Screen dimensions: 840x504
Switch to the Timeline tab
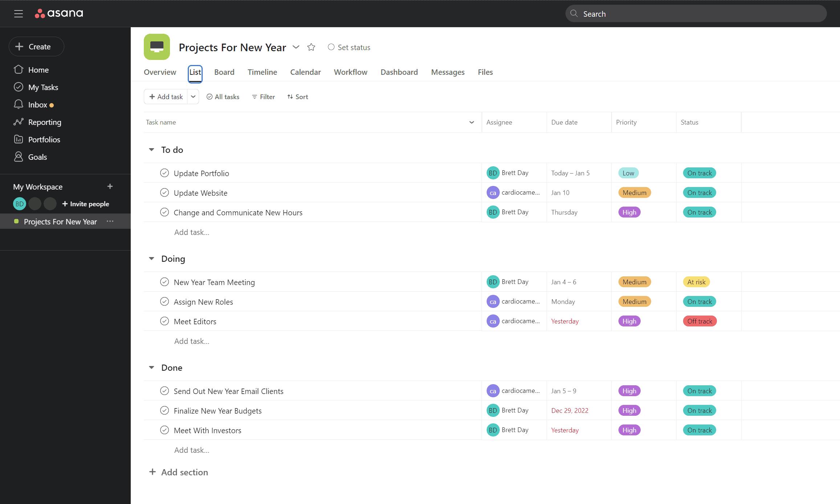click(261, 72)
